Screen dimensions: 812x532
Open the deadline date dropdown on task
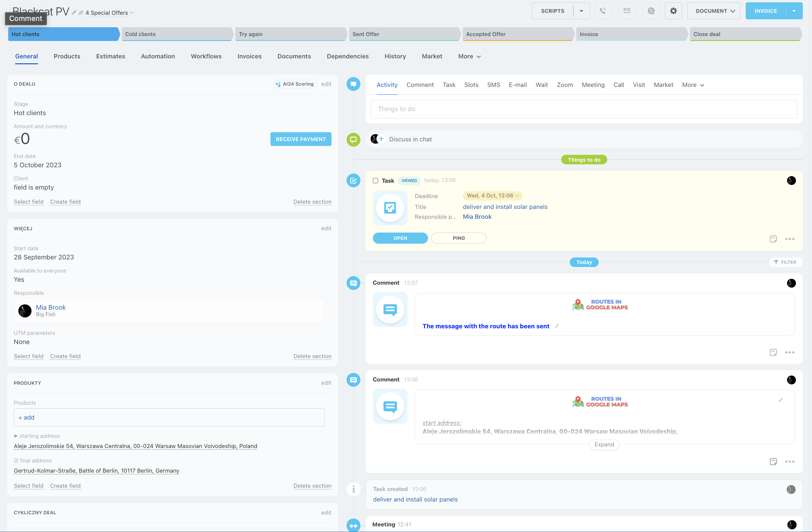coord(492,196)
